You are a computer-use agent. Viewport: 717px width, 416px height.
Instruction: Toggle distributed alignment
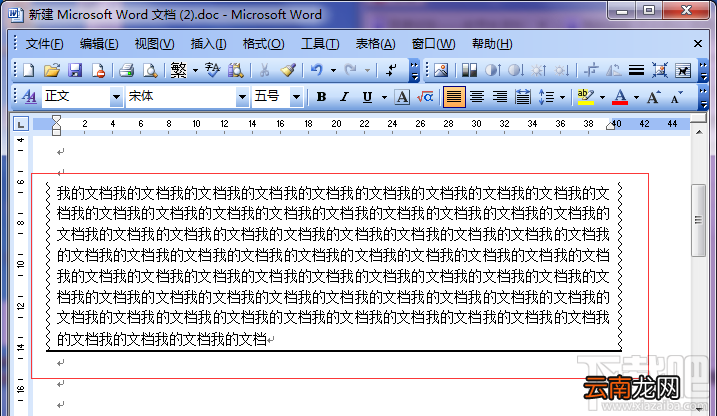(523, 96)
